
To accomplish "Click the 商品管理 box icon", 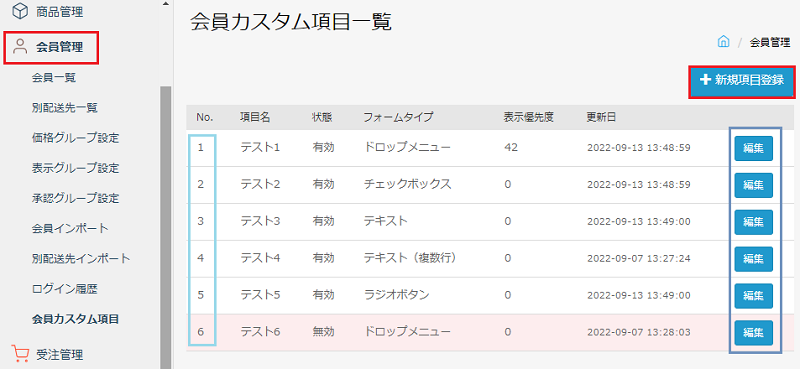I will (x=20, y=11).
